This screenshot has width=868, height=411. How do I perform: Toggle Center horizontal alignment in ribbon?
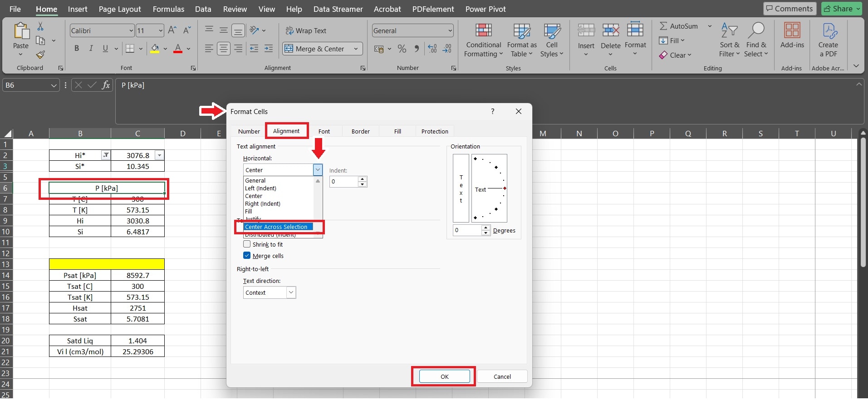click(224, 49)
